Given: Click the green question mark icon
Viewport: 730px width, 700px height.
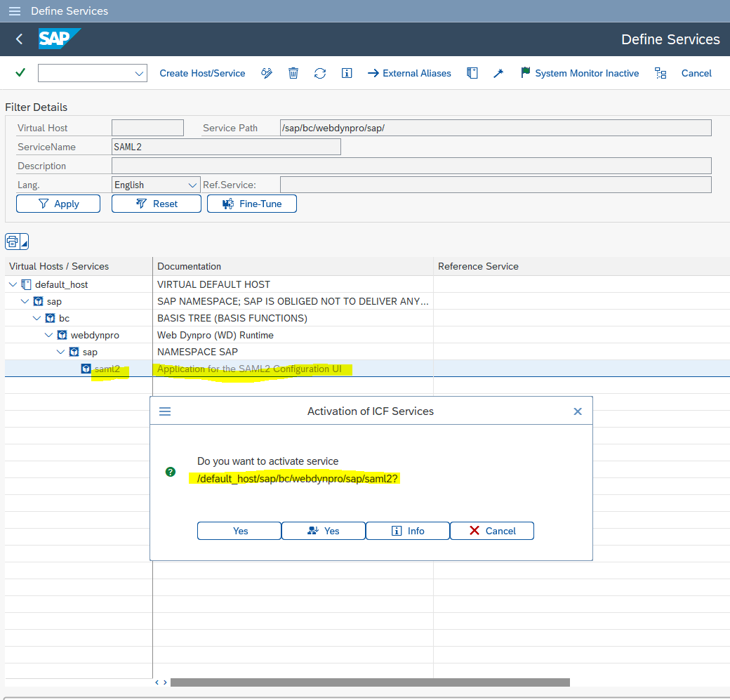Looking at the screenshot, I should coord(171,472).
